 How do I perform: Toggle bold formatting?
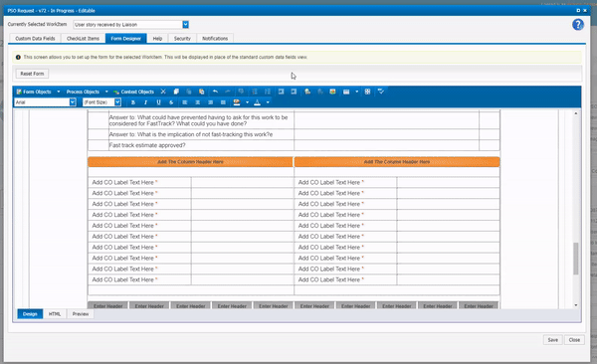click(x=133, y=102)
